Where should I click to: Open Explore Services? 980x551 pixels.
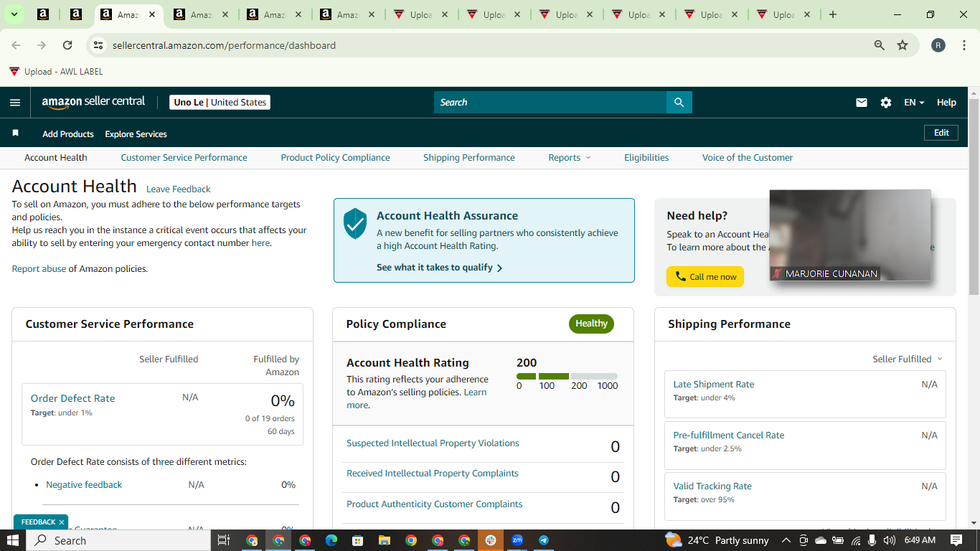pyautogui.click(x=136, y=134)
